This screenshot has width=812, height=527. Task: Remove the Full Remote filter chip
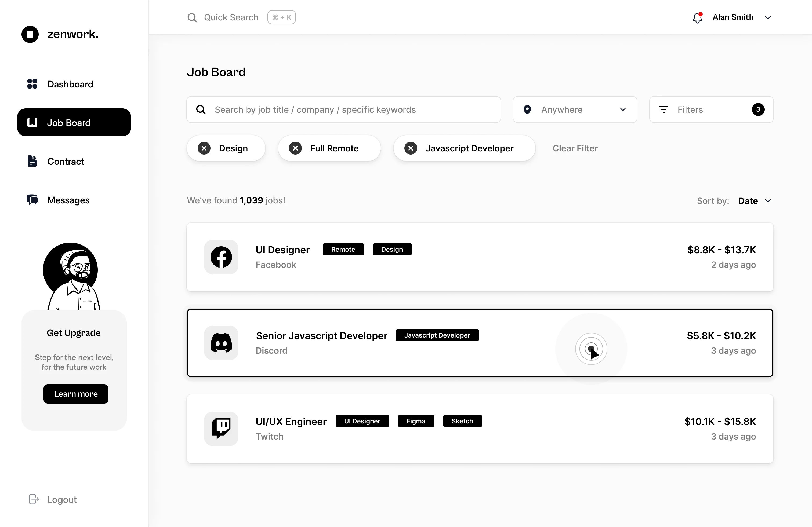tap(295, 148)
